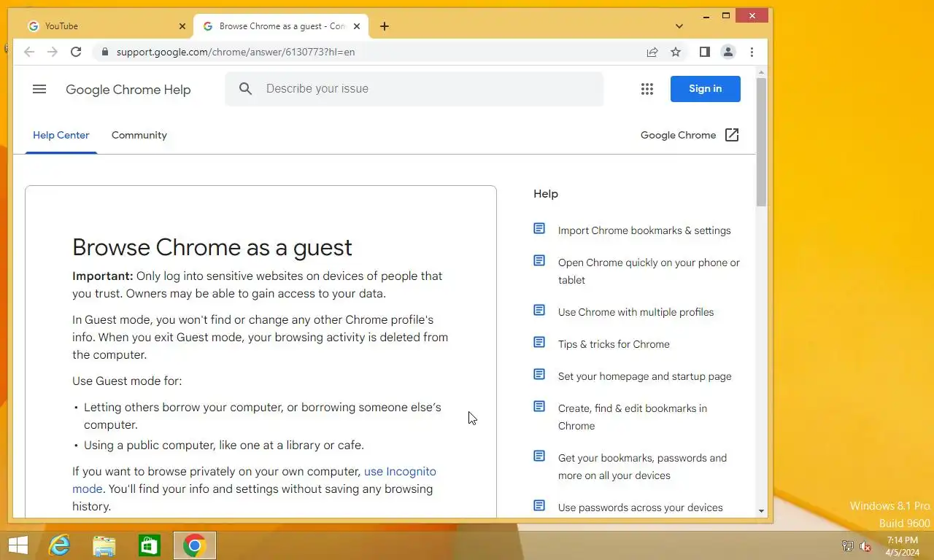Open Create, find & edit bookmarks article
Image resolution: width=934 pixels, height=560 pixels.
pos(633,417)
